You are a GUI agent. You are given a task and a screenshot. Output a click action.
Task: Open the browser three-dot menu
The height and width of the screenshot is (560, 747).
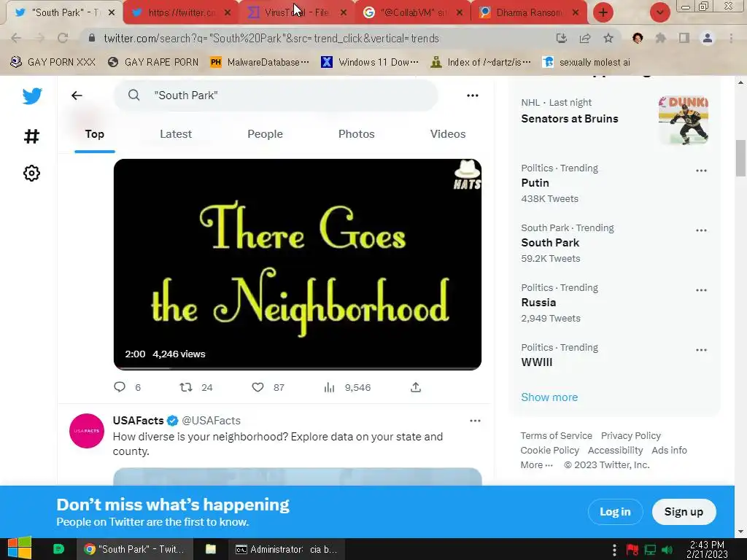point(731,38)
